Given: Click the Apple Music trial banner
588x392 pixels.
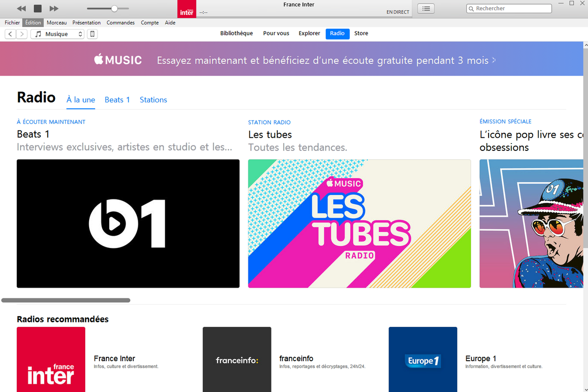Looking at the screenshot, I should point(292,59).
